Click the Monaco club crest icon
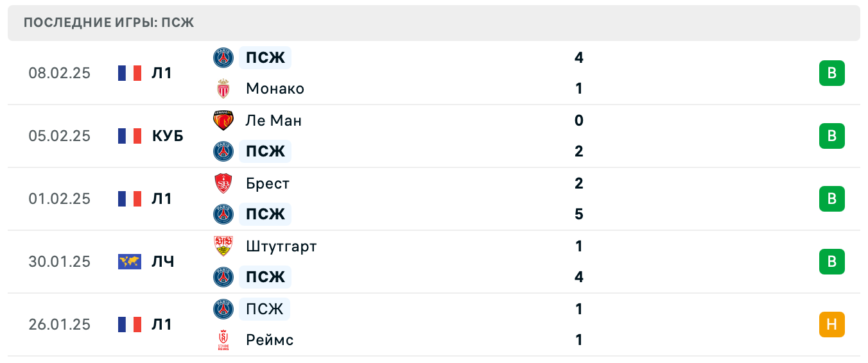Image resolution: width=868 pixels, height=363 pixels. 223,89
